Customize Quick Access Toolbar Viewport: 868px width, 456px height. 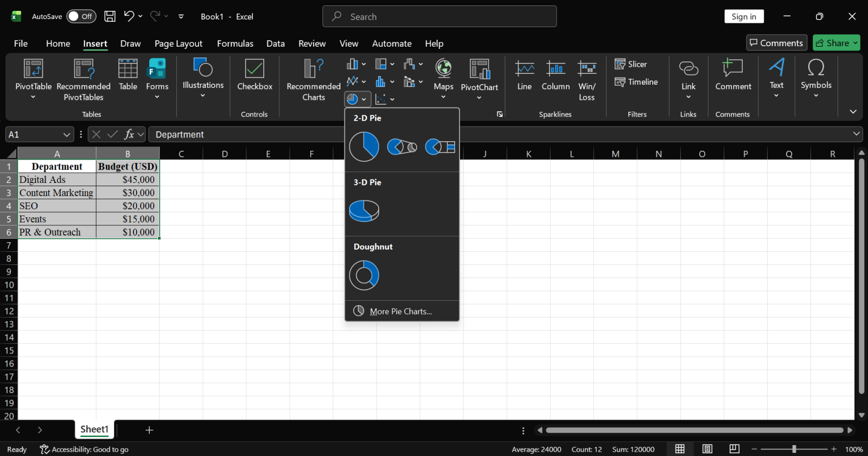tap(181, 16)
